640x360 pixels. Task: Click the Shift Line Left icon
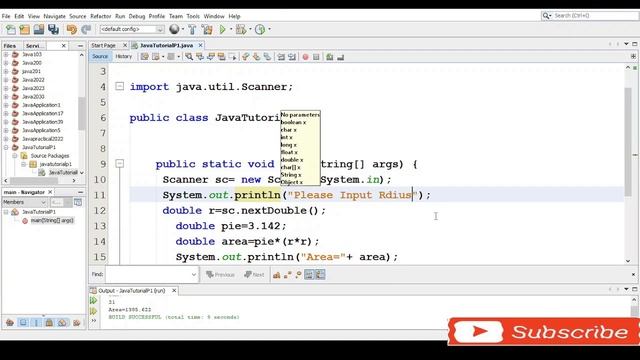(281, 57)
